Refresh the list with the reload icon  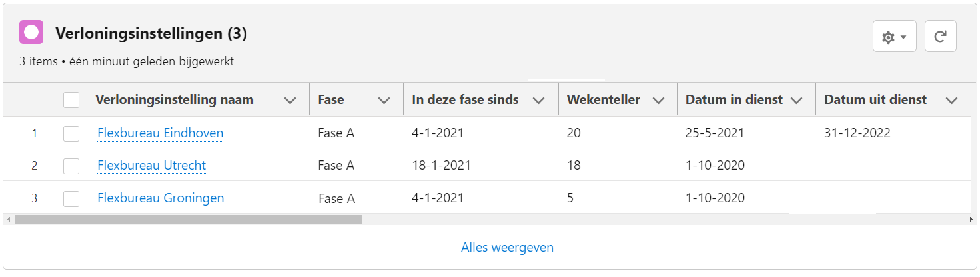[940, 36]
